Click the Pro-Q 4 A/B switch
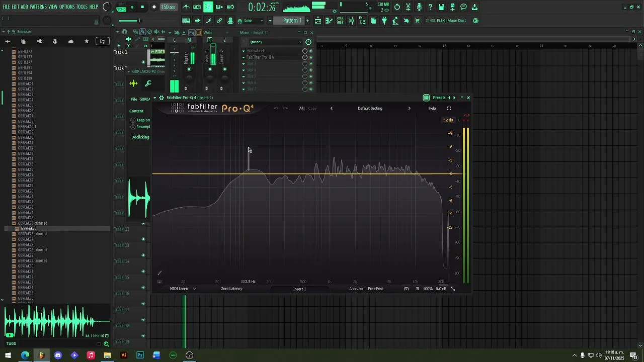The width and height of the screenshot is (644, 362). click(x=301, y=108)
